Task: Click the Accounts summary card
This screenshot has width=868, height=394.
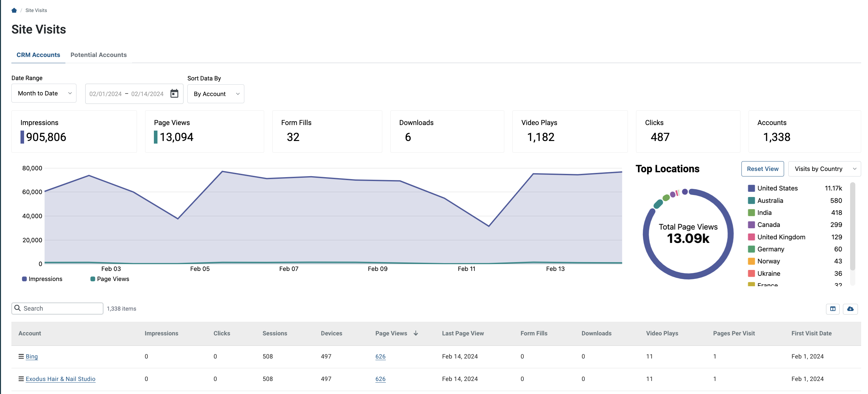Action: pyautogui.click(x=805, y=132)
